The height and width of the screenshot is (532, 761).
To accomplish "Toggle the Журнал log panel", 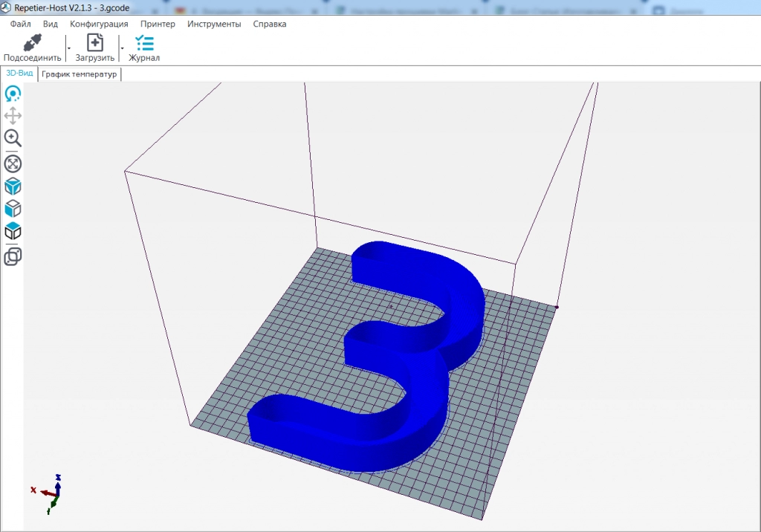I will pos(144,48).
